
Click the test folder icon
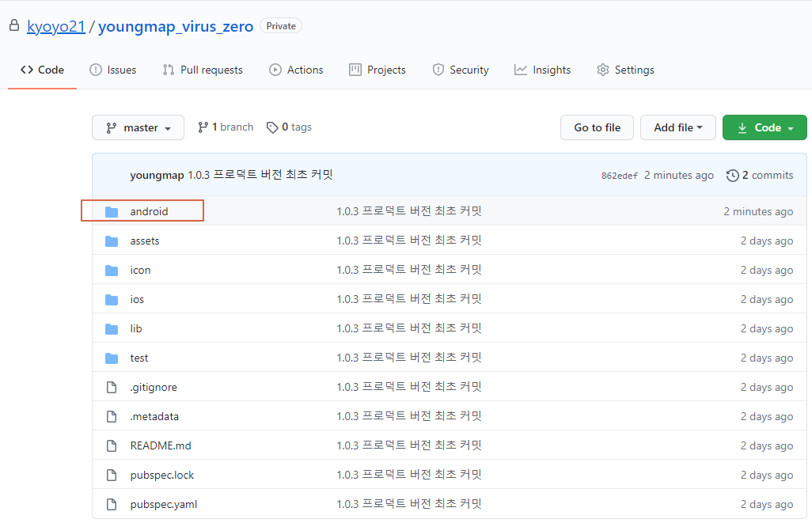click(x=112, y=358)
